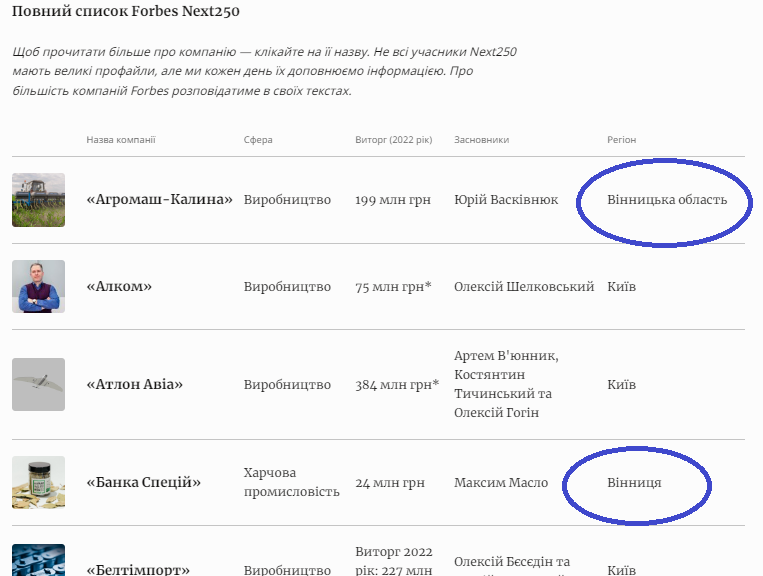
Task: Open the «Банка Спецій» company link
Action: [143, 483]
